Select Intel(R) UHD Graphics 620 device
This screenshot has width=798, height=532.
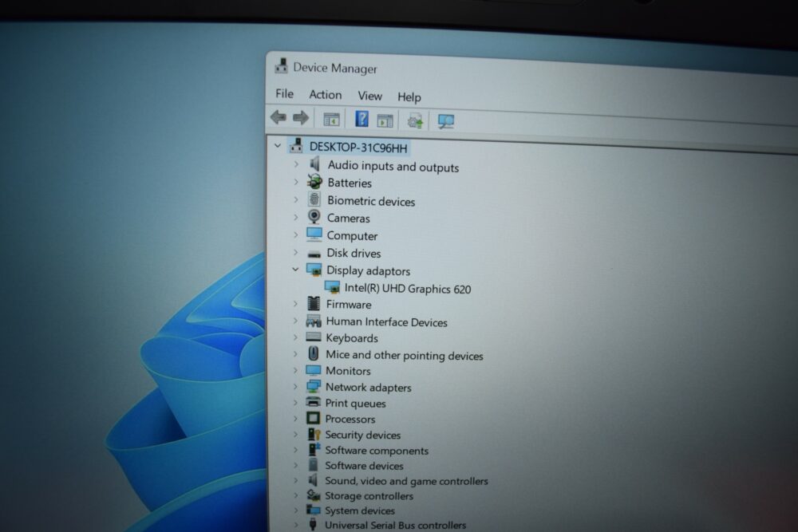point(408,289)
